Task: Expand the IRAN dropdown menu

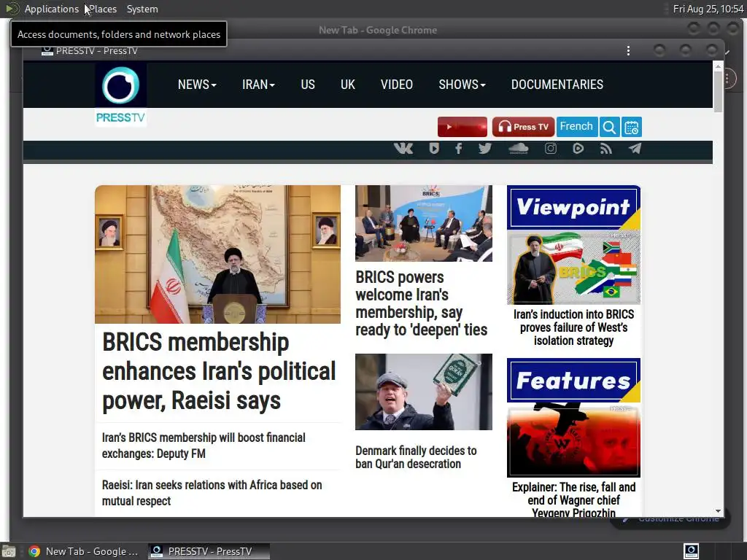Action: [258, 85]
